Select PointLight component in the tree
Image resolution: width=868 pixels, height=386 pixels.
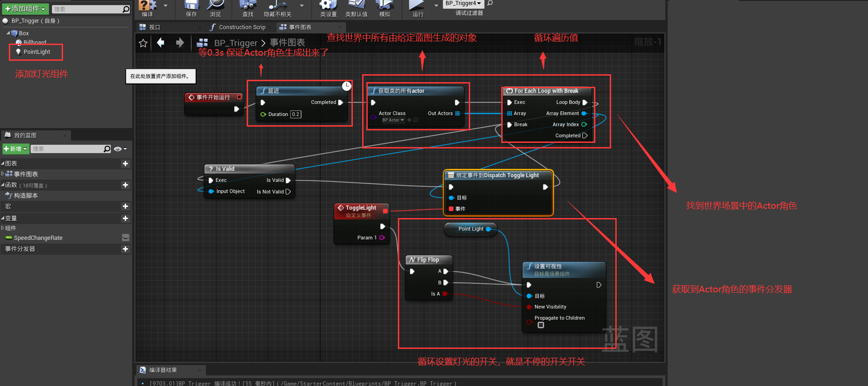pyautogui.click(x=37, y=52)
